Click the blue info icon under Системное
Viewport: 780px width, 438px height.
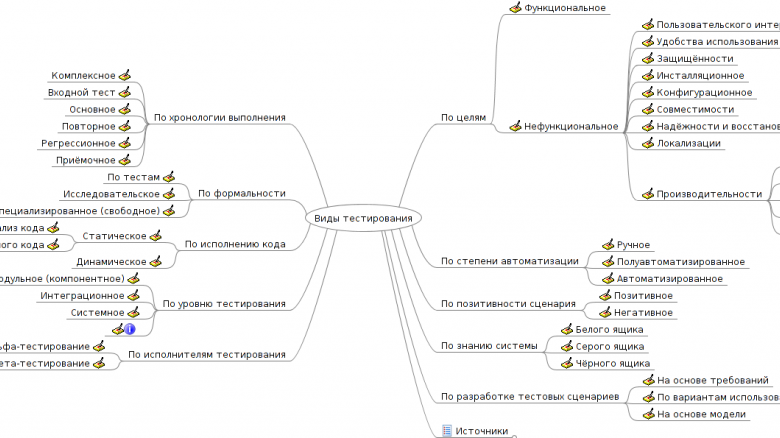tap(130, 329)
